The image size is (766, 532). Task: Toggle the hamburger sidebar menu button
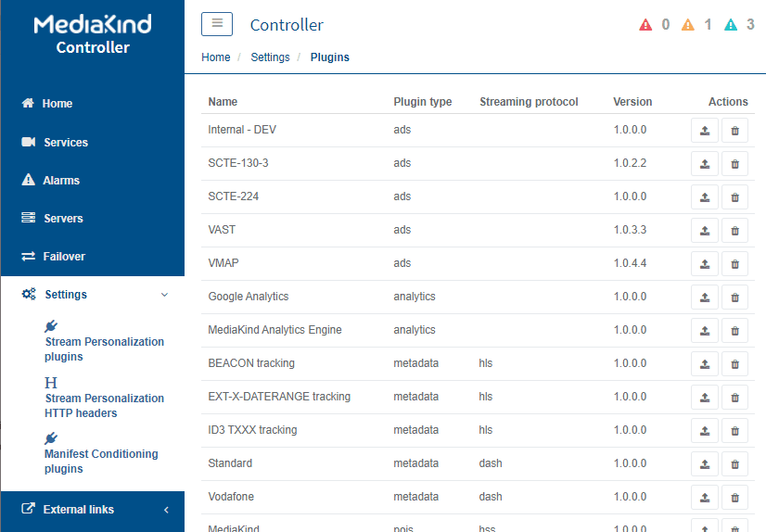tap(217, 24)
